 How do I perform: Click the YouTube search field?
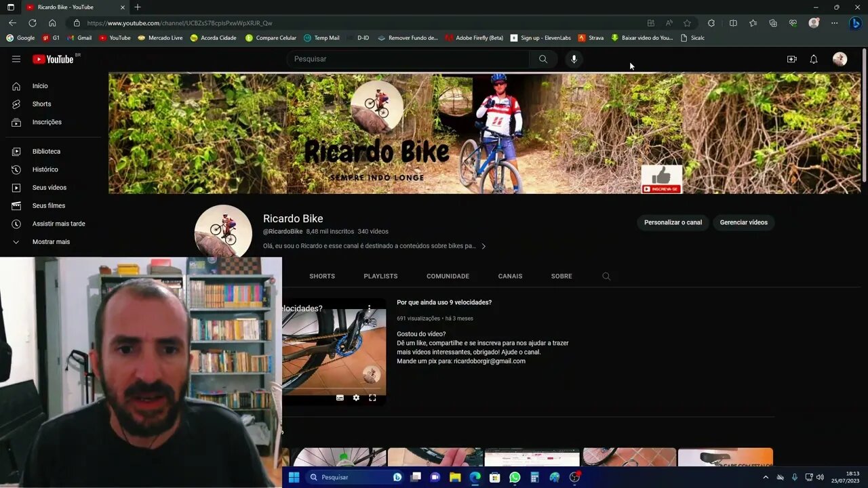click(408, 59)
